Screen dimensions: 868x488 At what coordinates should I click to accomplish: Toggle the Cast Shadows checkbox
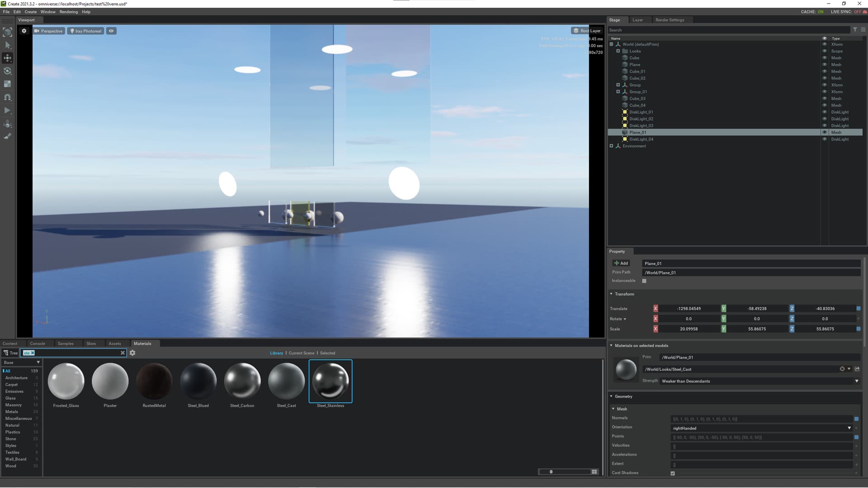pyautogui.click(x=673, y=473)
